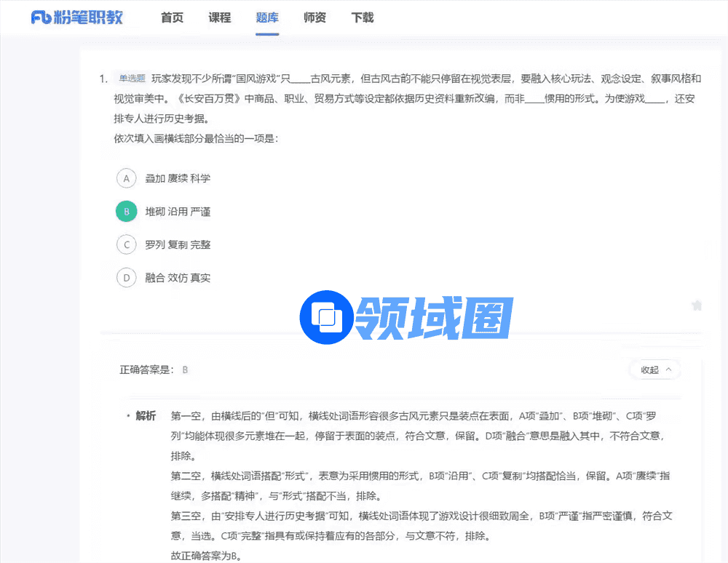This screenshot has height=563, width=728.
Task: Click the faint star favorite icon
Action: coord(697,306)
